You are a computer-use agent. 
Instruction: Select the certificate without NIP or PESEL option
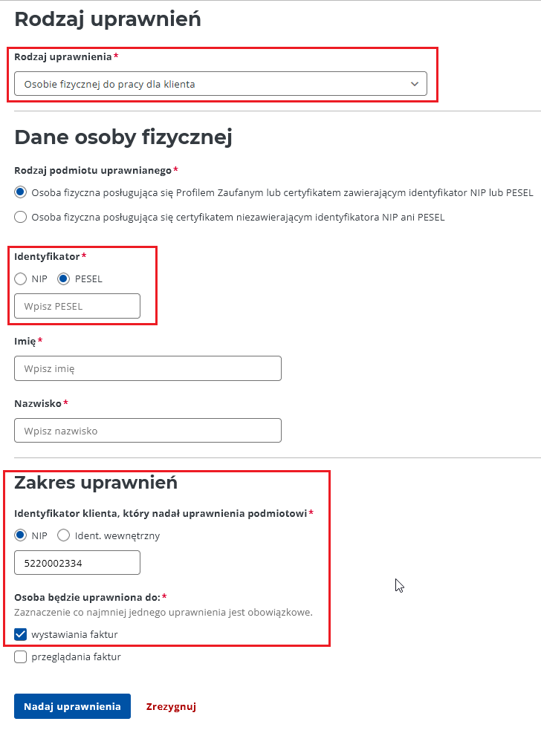click(21, 217)
